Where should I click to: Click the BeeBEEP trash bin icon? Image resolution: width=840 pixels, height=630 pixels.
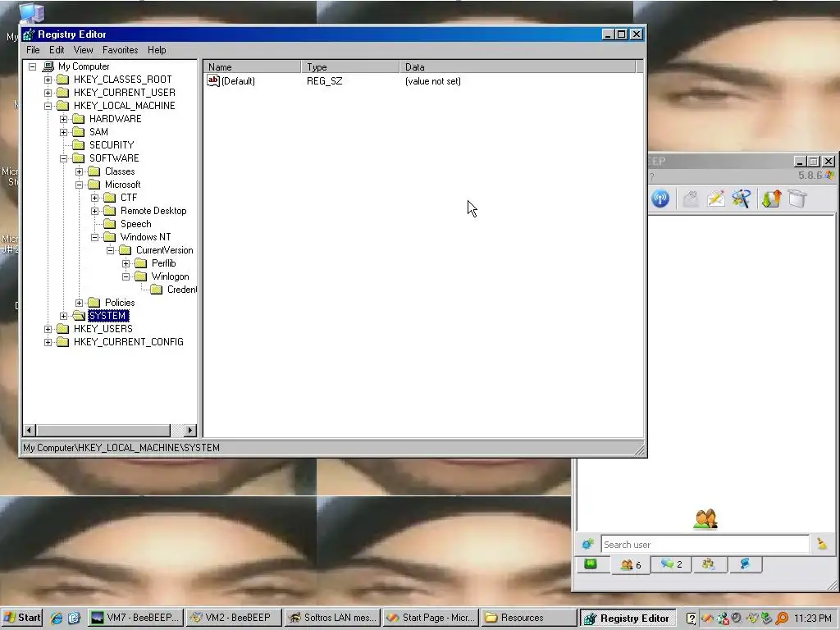[x=797, y=199]
